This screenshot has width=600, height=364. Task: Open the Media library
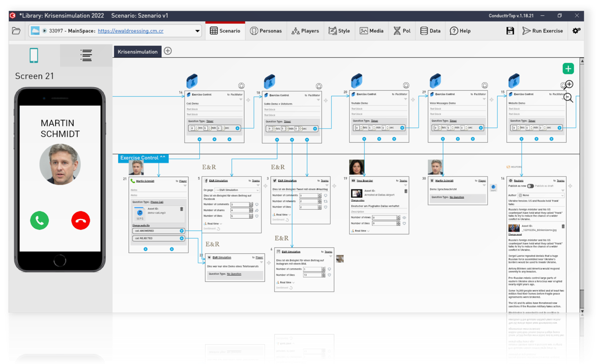pos(371,31)
